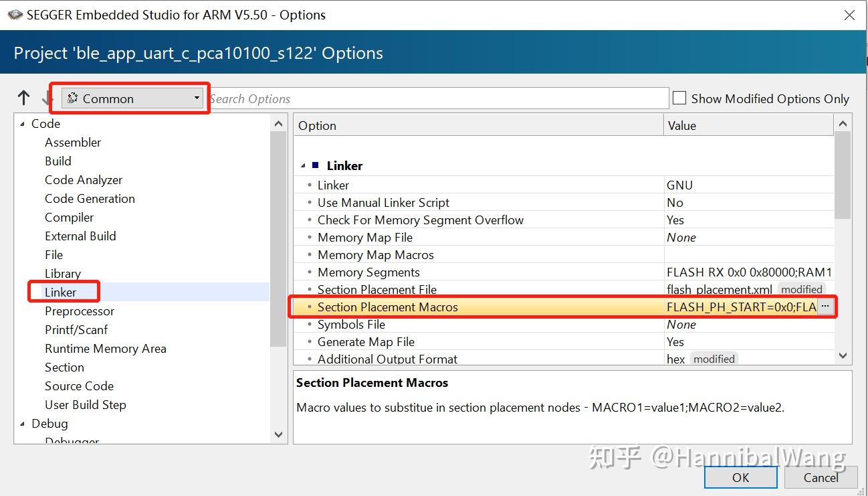868x496 pixels.
Task: Enable Show Modified Options Only
Action: (x=679, y=97)
